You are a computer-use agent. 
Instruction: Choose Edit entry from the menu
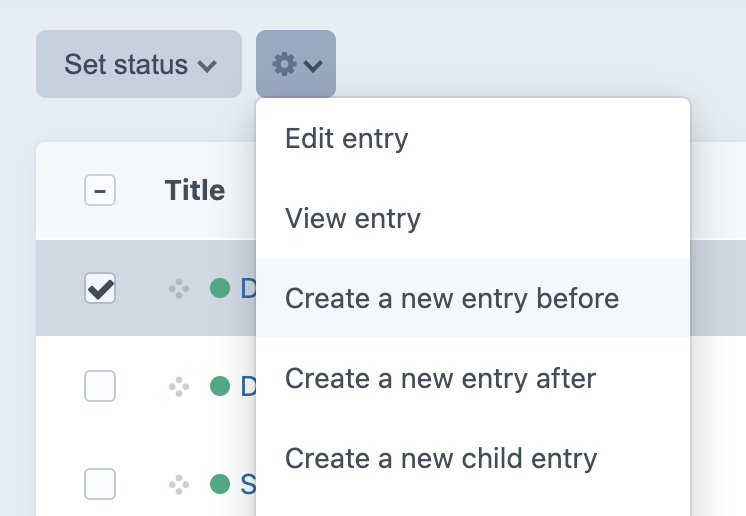pyautogui.click(x=347, y=138)
